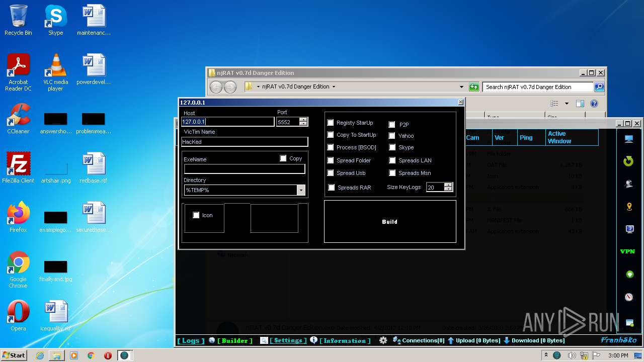Open the Information tab
This screenshot has width=644, height=362.
pyautogui.click(x=345, y=340)
